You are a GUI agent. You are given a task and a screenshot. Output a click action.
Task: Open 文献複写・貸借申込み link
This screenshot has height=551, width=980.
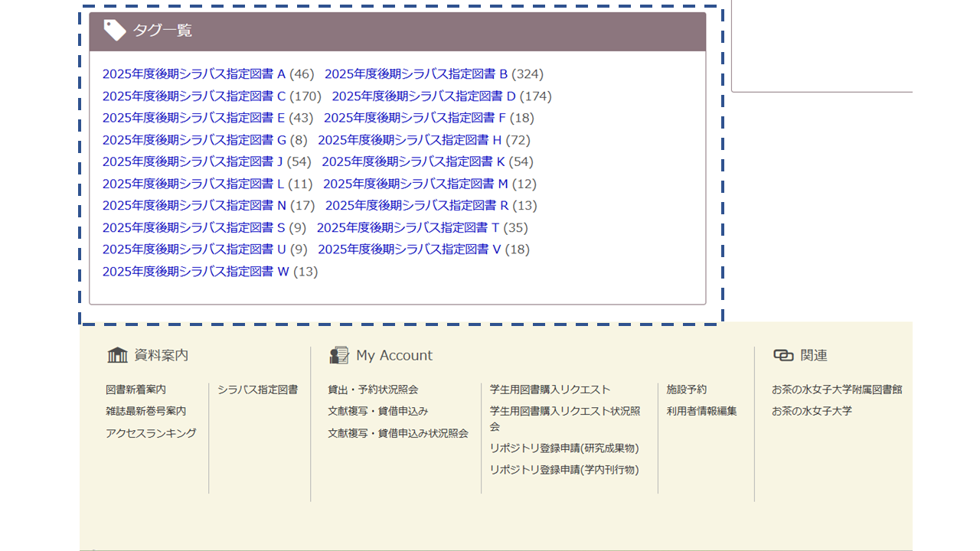[378, 411]
